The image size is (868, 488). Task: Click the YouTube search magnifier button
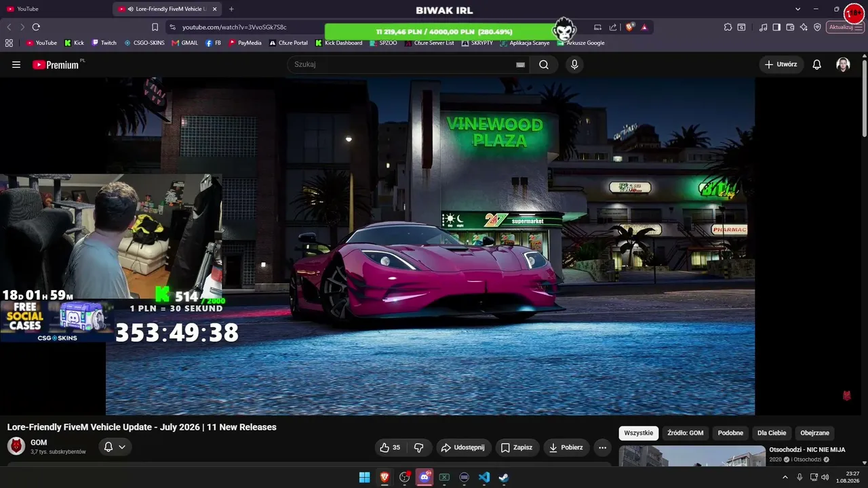click(544, 64)
